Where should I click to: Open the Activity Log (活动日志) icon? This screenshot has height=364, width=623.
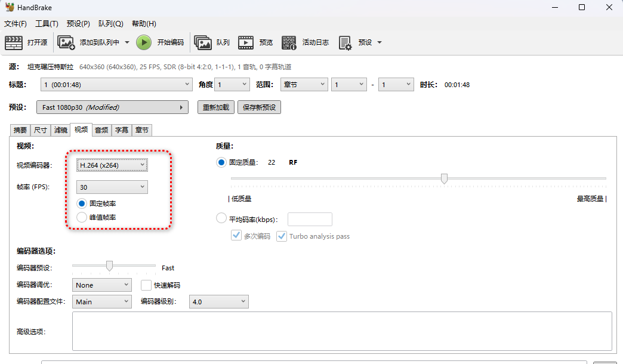click(x=289, y=42)
